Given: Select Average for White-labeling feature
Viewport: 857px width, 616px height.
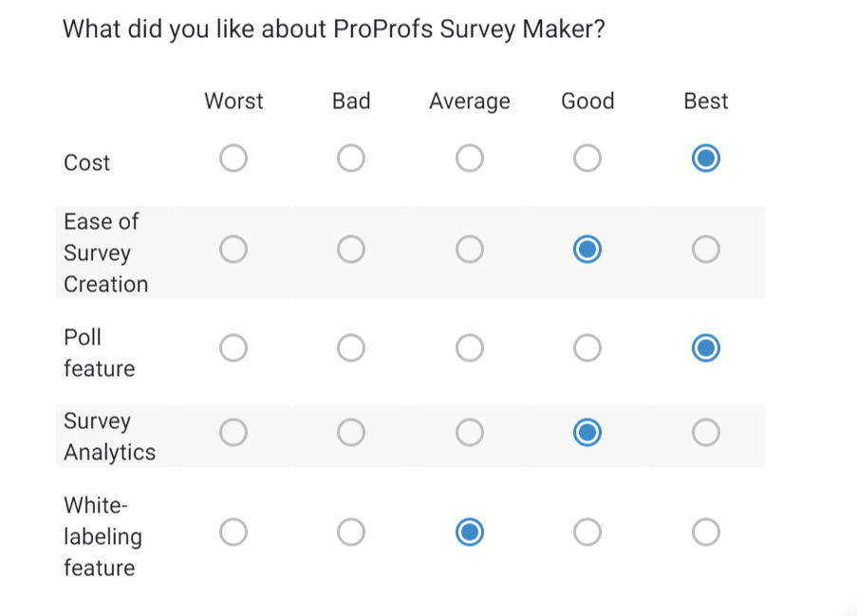Looking at the screenshot, I should (x=469, y=532).
